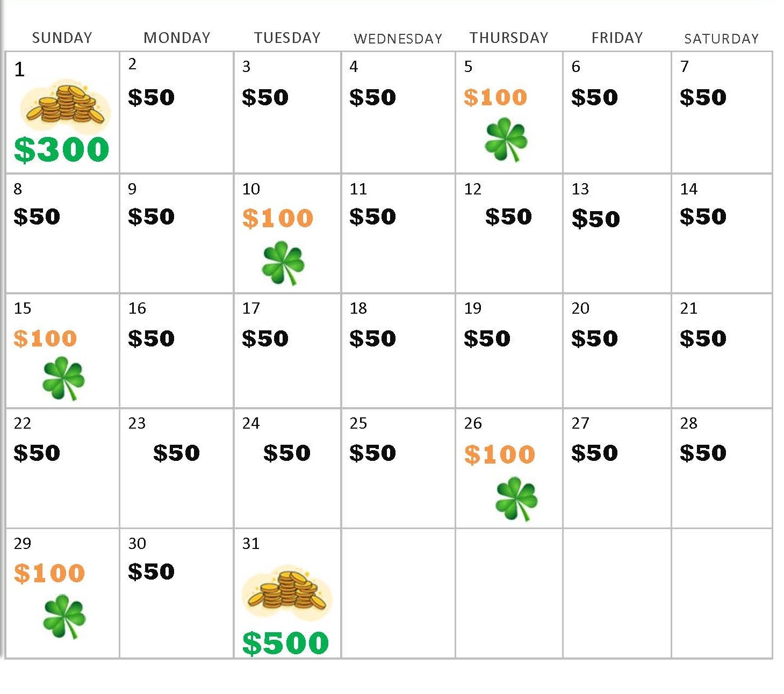Screen dimensions: 784x694
Task: Click the empty cell after day 31
Action: coord(398,593)
